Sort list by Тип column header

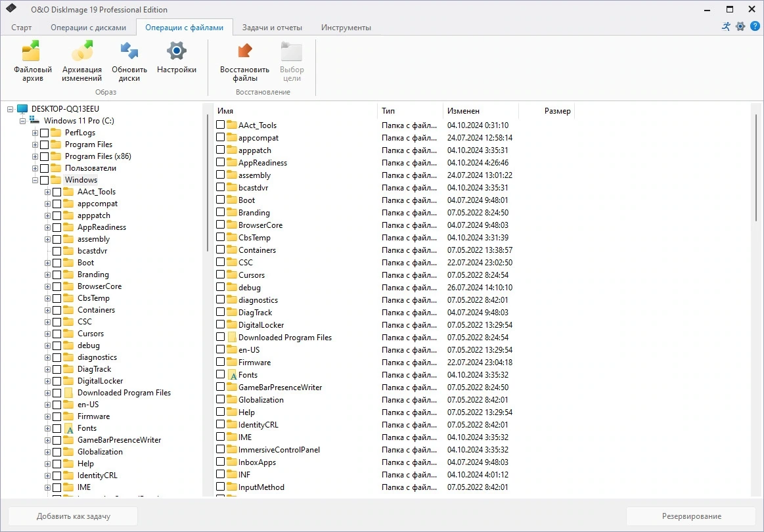coord(411,111)
